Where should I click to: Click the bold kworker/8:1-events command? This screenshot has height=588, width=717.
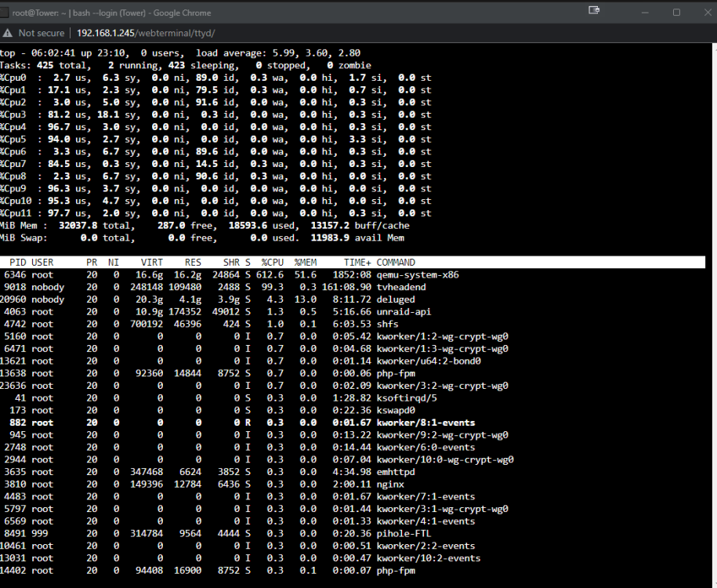[x=425, y=423]
